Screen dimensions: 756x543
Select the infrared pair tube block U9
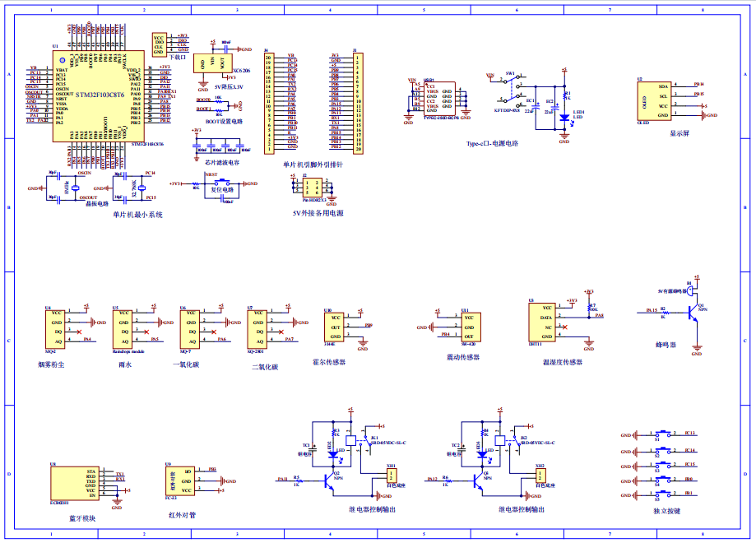point(172,480)
